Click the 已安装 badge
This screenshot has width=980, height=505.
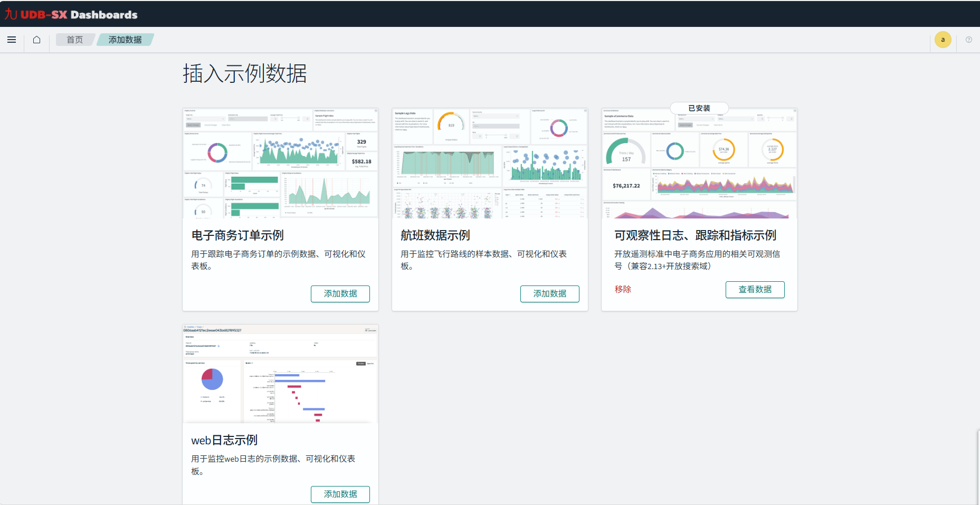(699, 108)
